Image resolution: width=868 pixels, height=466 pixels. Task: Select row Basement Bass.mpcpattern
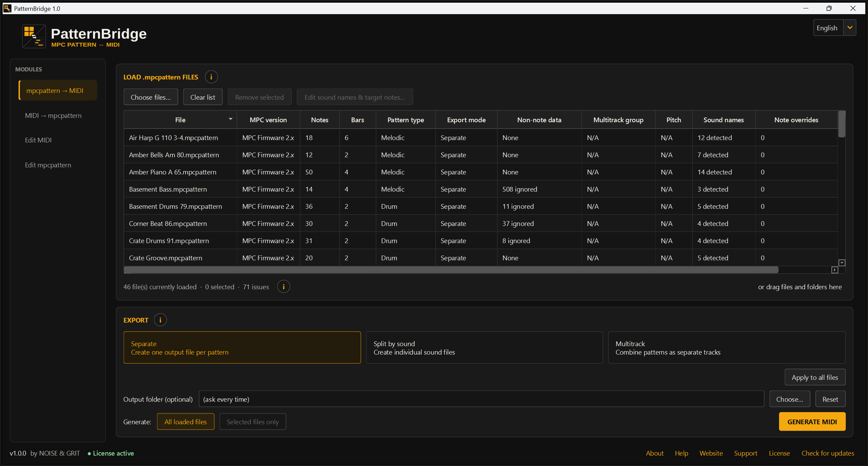point(481,189)
